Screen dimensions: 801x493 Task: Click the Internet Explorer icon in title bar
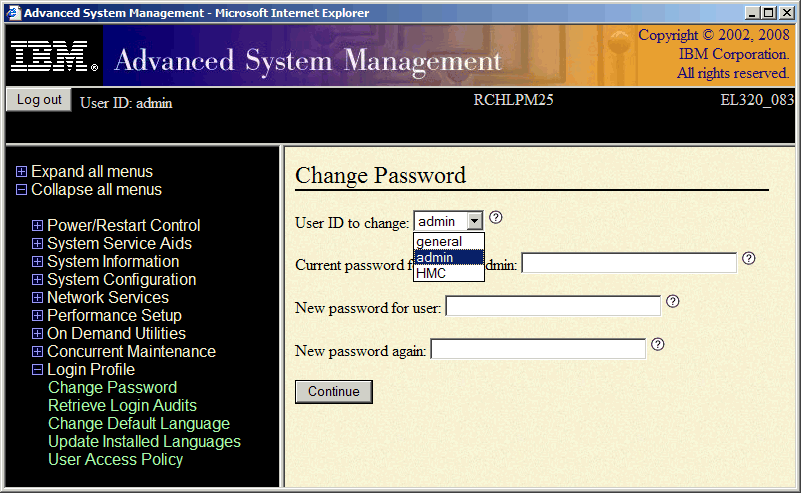coord(13,13)
